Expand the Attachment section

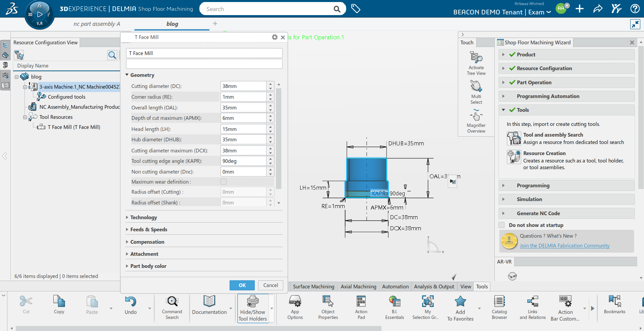(127, 254)
